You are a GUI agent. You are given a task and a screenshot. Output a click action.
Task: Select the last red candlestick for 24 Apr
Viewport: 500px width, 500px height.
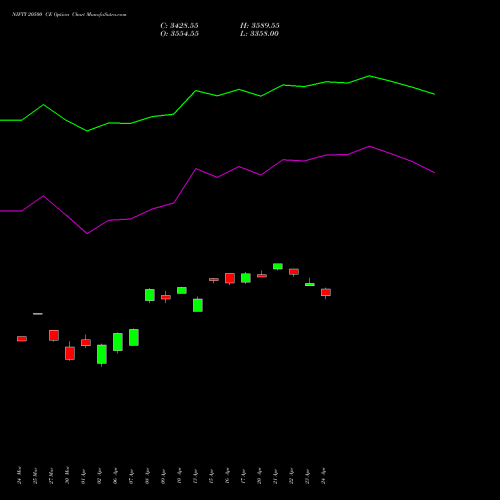tap(326, 292)
